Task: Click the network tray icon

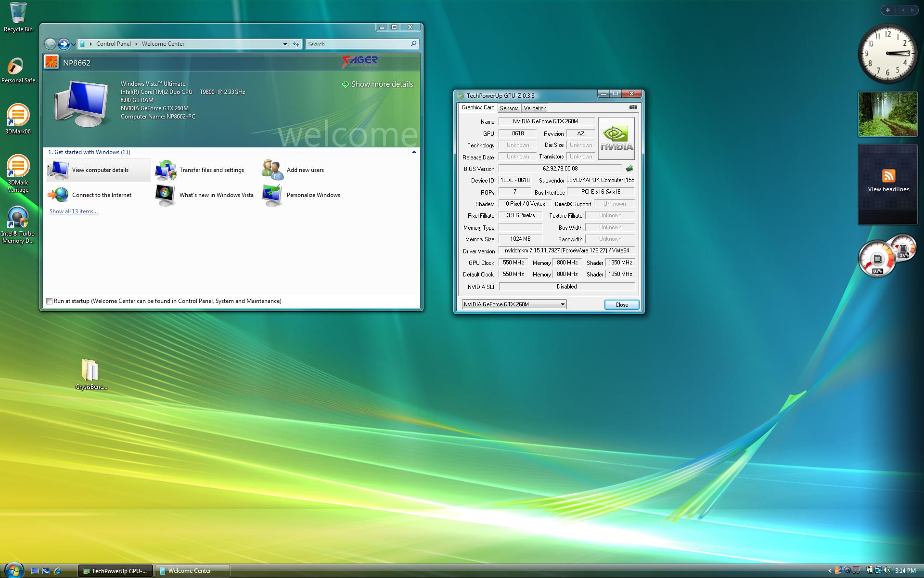Action: coord(878,570)
